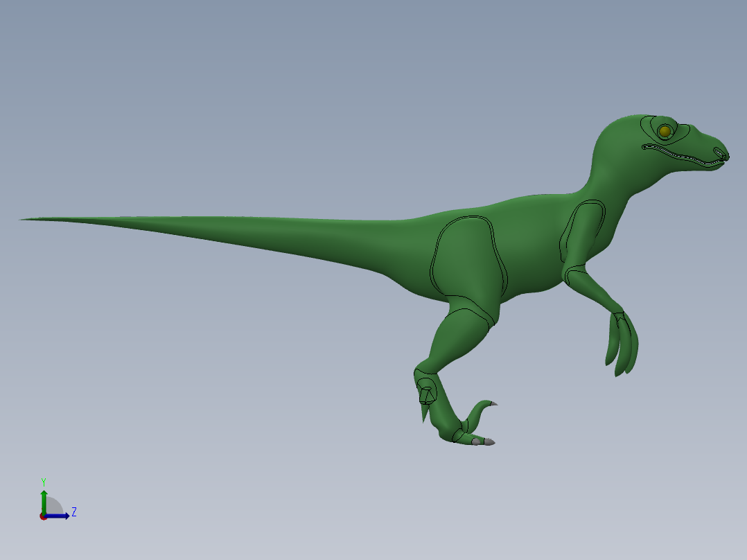Click the gray raised sickle claw tip

coord(493,404)
